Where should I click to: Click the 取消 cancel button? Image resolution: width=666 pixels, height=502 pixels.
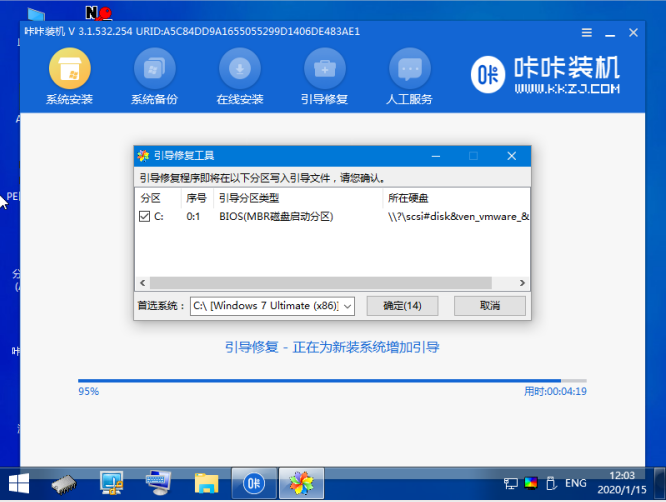(489, 305)
